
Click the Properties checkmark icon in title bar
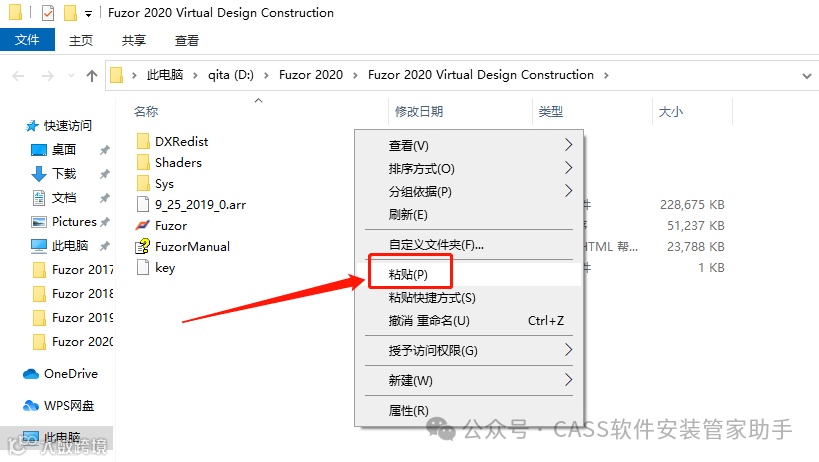(x=48, y=13)
